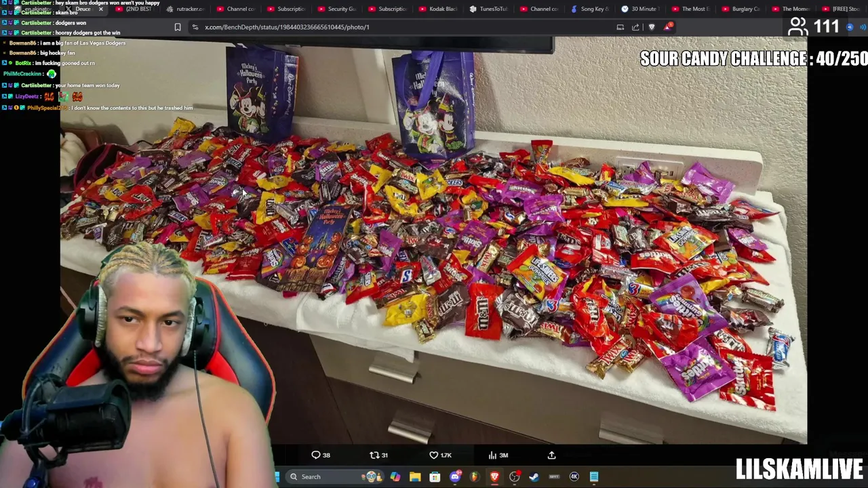Launch Microsoft Store from the taskbar
Image resolution: width=868 pixels, height=488 pixels.
(x=435, y=476)
